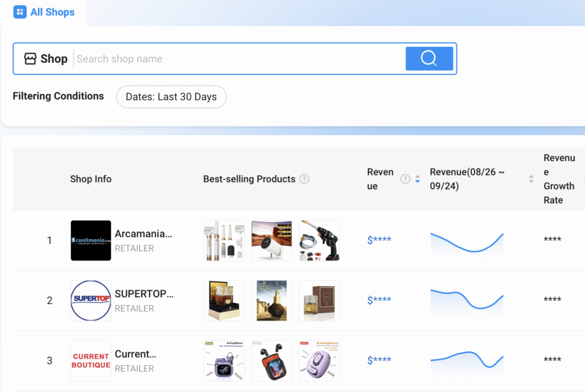Click the help icon beside Revenue header
Image resolution: width=585 pixels, height=392 pixels.
(x=405, y=179)
